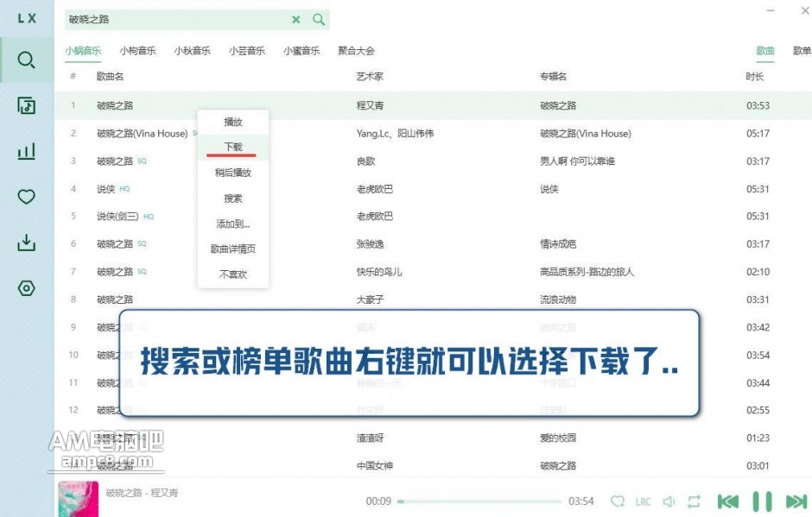Viewport: 812px width, 517px height.
Task: Toggle the loop playback mode
Action: 694,501
